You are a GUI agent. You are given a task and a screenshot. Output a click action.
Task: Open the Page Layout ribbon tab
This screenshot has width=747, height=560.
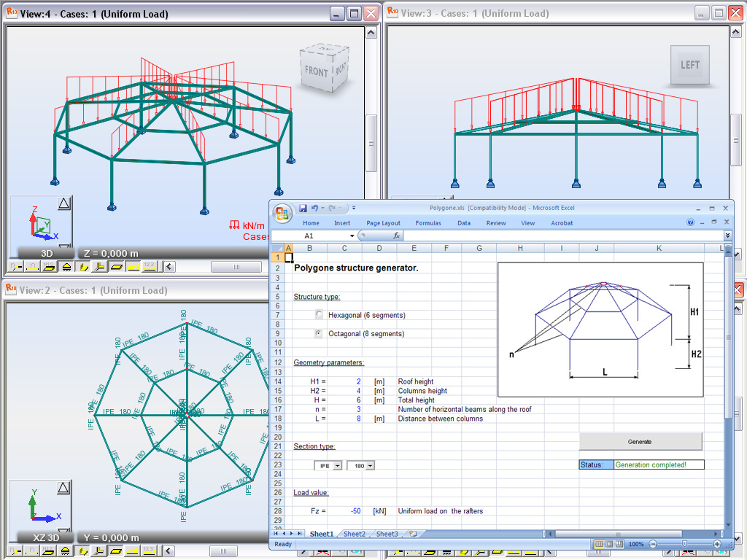click(384, 223)
